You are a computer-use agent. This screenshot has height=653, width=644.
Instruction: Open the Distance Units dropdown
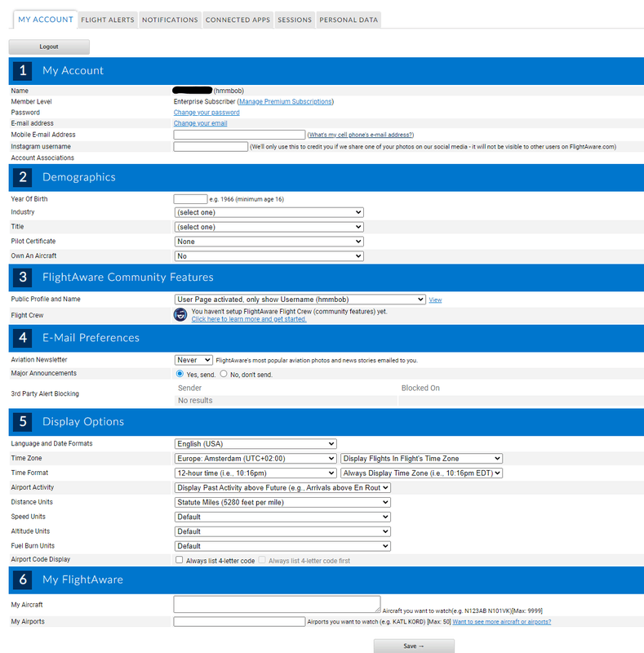[x=282, y=502]
